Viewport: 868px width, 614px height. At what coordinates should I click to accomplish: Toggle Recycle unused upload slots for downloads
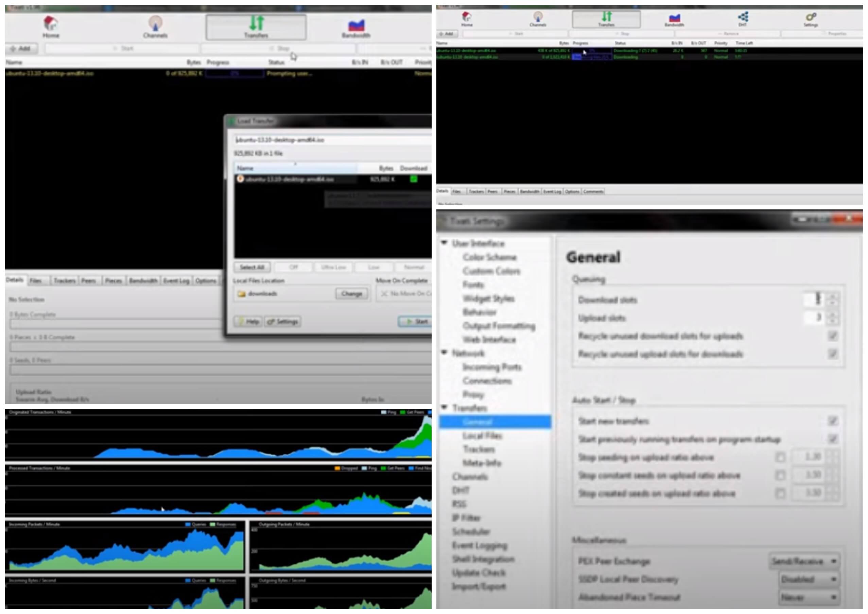pos(832,354)
